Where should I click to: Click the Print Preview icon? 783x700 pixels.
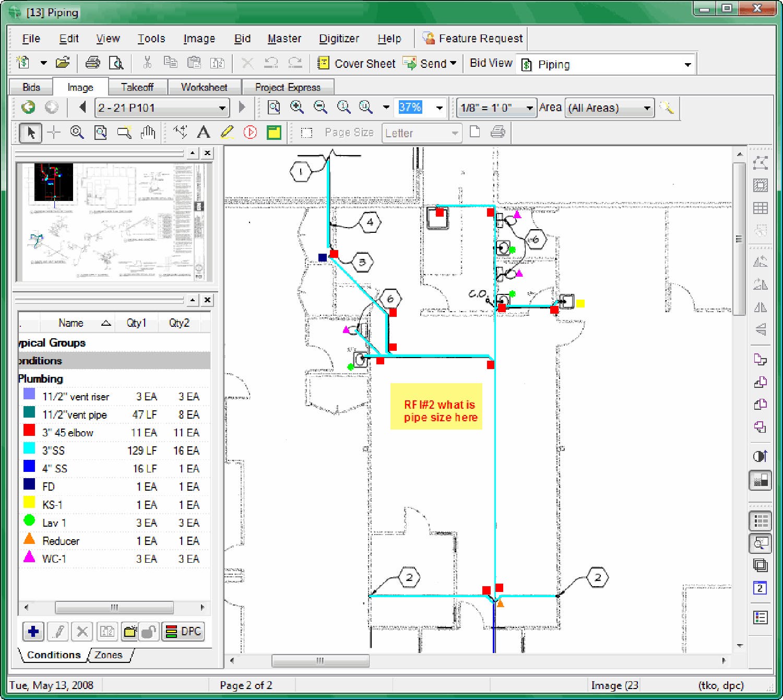pyautogui.click(x=116, y=63)
